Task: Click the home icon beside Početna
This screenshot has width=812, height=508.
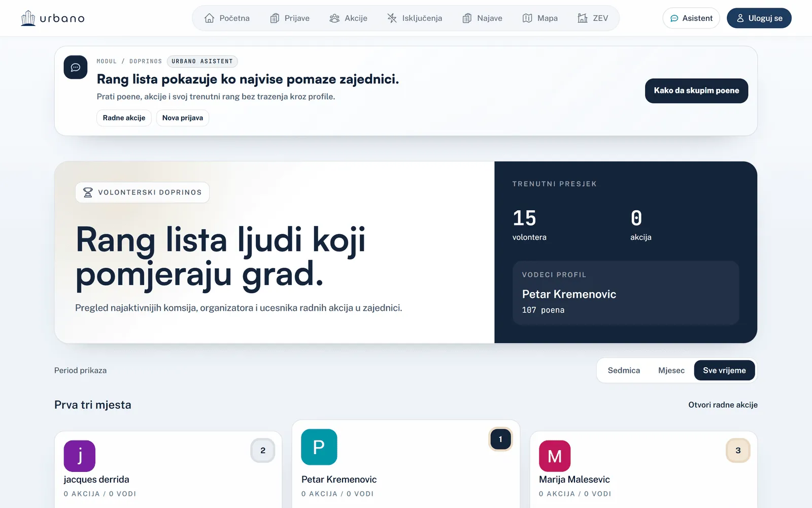Action: 209,18
